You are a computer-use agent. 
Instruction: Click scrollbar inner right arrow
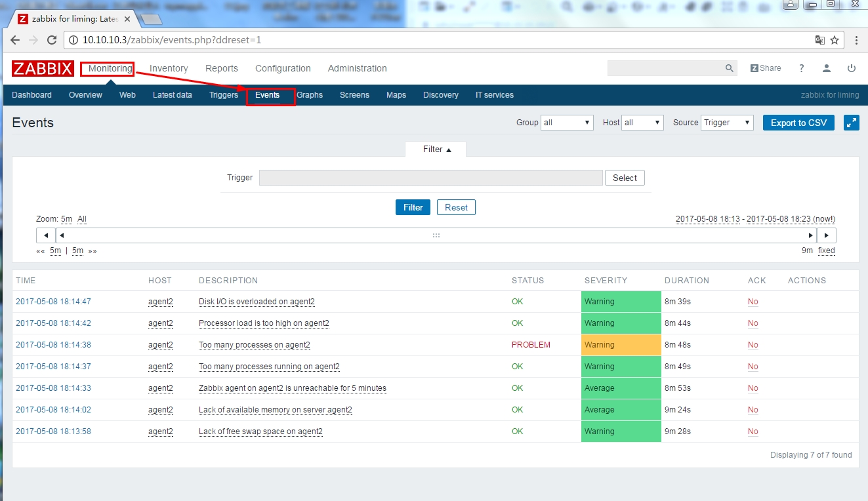(811, 235)
